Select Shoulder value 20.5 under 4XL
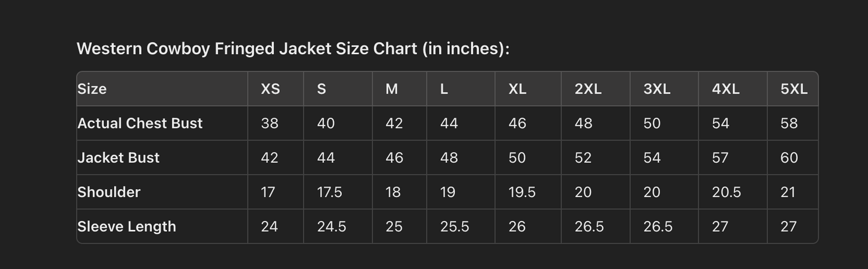The image size is (868, 269). [726, 192]
